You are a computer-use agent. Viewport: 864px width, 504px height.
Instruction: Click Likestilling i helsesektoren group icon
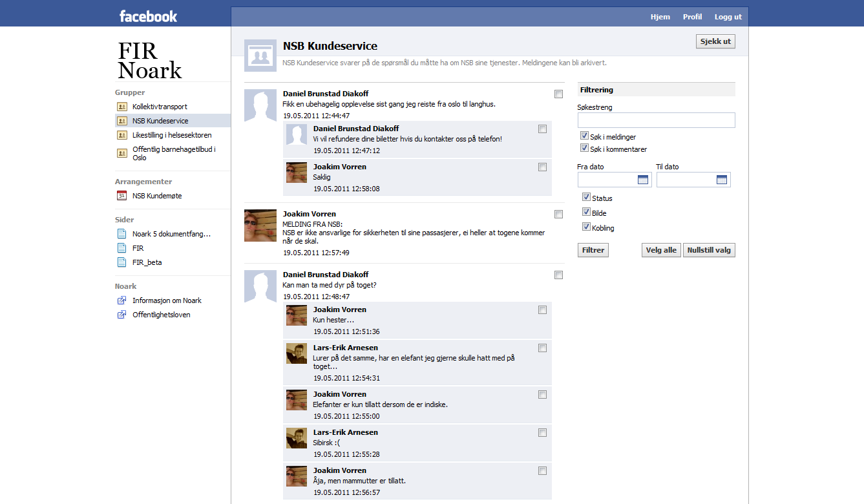pyautogui.click(x=121, y=135)
